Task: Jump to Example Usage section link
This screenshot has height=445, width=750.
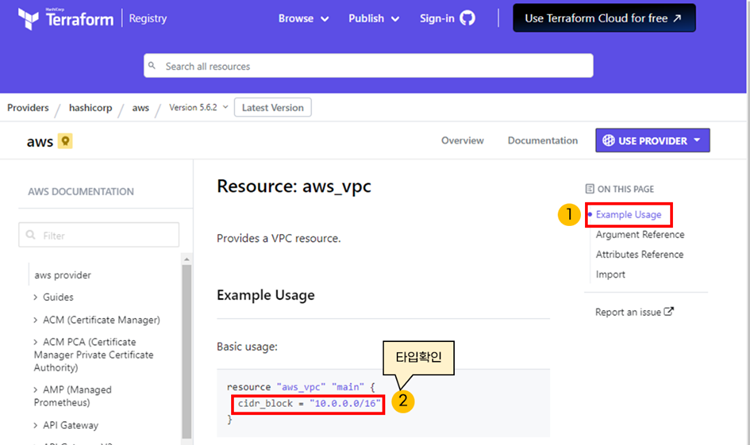Action: click(x=629, y=214)
